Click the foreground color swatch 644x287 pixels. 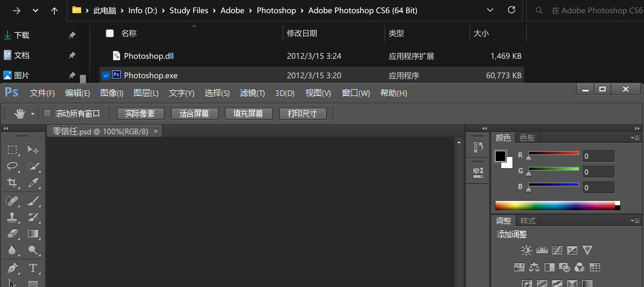tap(500, 156)
